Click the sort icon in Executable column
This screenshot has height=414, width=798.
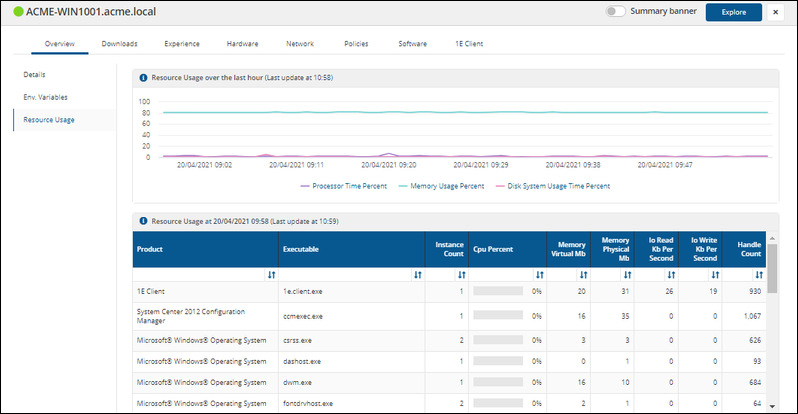click(417, 274)
